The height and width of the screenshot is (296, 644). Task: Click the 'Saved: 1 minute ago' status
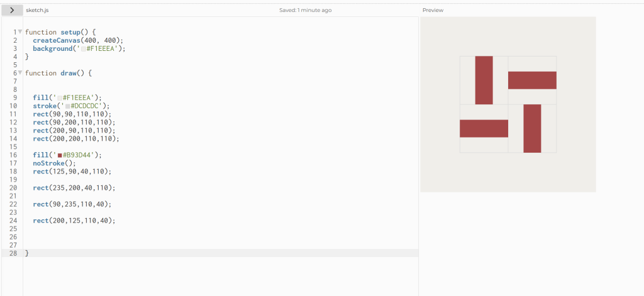click(305, 10)
